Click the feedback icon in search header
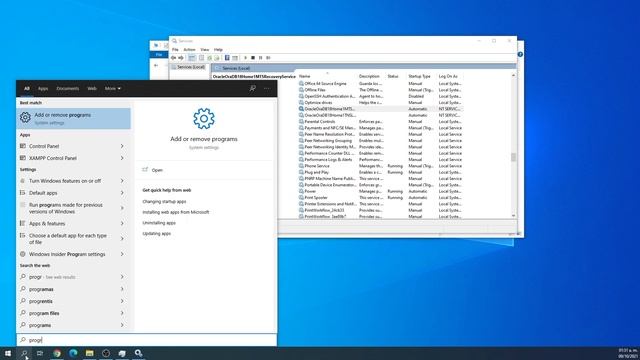Image resolution: width=640 pixels, height=360 pixels. pyautogui.click(x=253, y=88)
